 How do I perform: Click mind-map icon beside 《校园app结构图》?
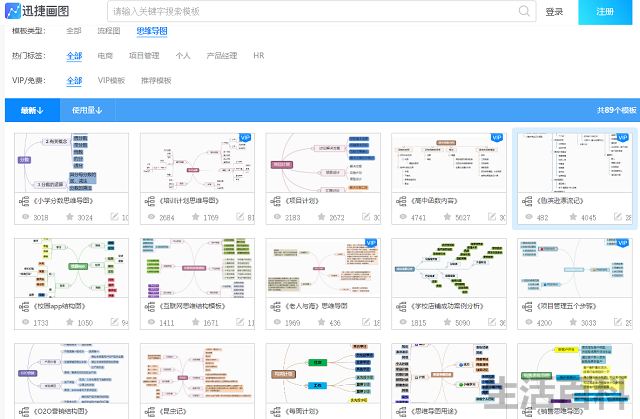[24, 306]
